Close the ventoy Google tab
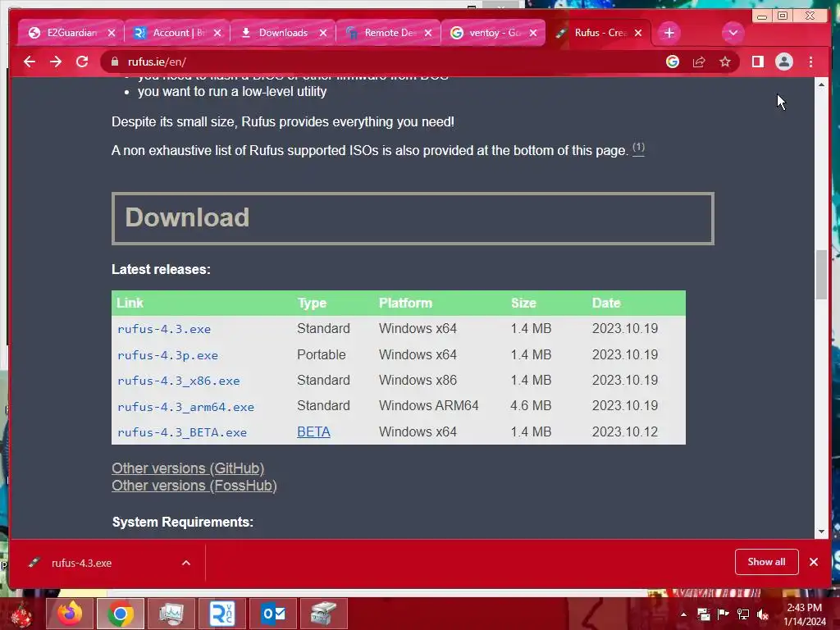 (533, 33)
